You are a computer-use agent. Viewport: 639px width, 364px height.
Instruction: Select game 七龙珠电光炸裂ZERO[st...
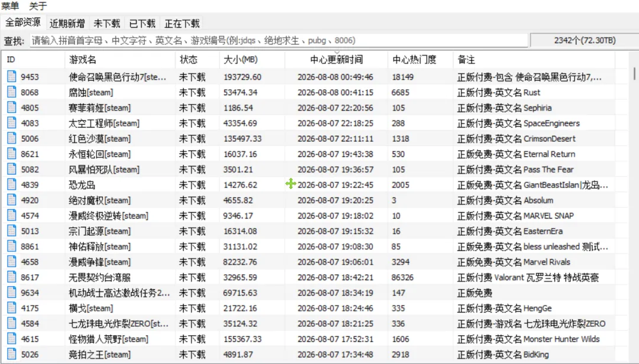click(x=118, y=324)
